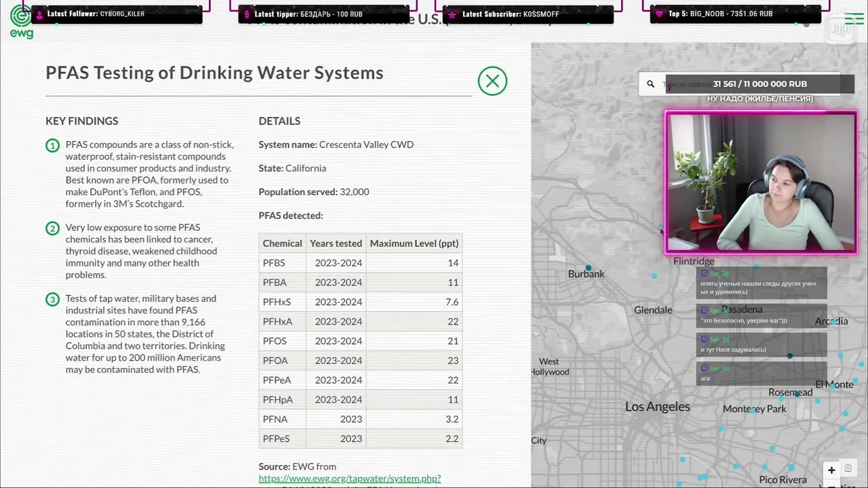Screen dimensions: 868x488
Task: Click the magnifier icon in the address search
Action: coord(650,84)
